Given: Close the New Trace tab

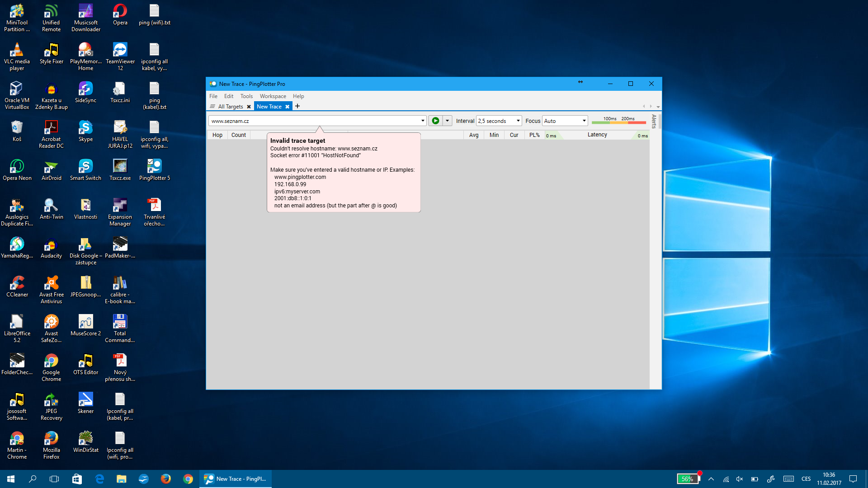Looking at the screenshot, I should (287, 107).
